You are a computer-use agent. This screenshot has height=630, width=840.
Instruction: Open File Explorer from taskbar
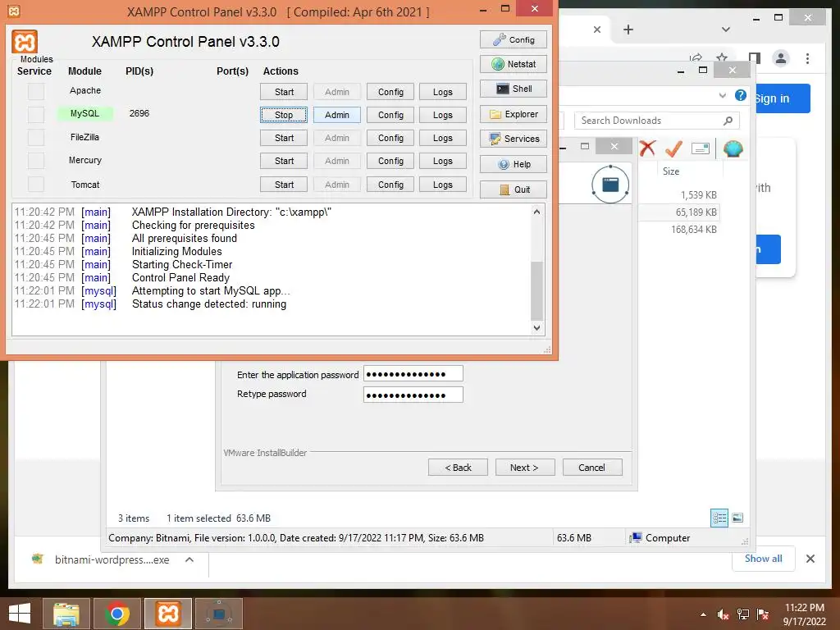click(66, 614)
